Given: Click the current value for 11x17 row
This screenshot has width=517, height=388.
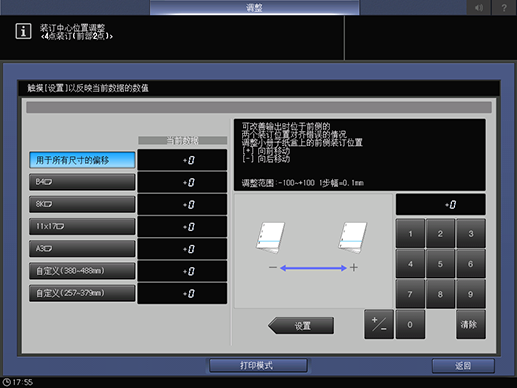Looking at the screenshot, I should [x=182, y=227].
